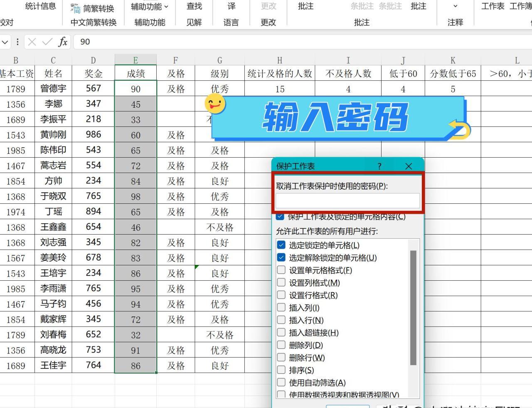Select the cell with name 戴家辉
The height and width of the screenshot is (408, 532).
[53, 319]
